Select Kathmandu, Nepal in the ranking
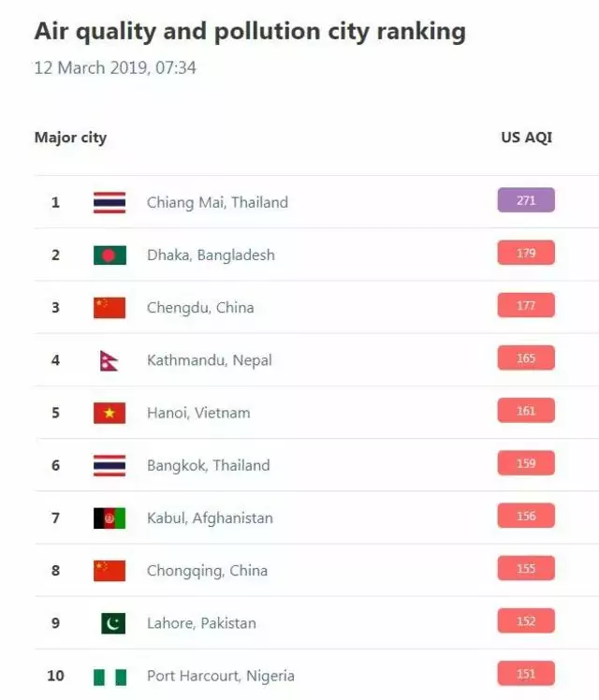This screenshot has height=700, width=599. pyautogui.click(x=209, y=360)
